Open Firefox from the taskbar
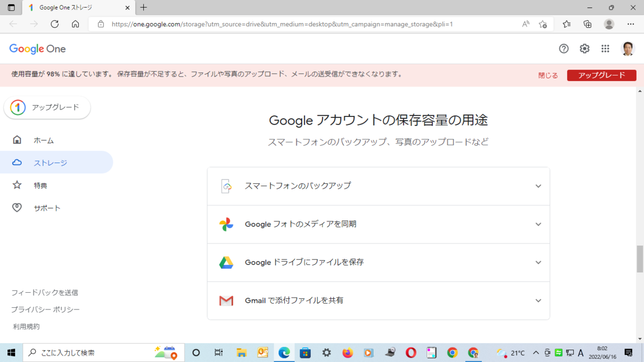The image size is (644, 362). coord(348,352)
